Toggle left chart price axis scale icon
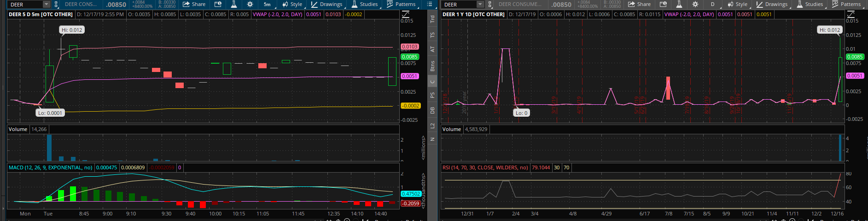 coord(406,14)
